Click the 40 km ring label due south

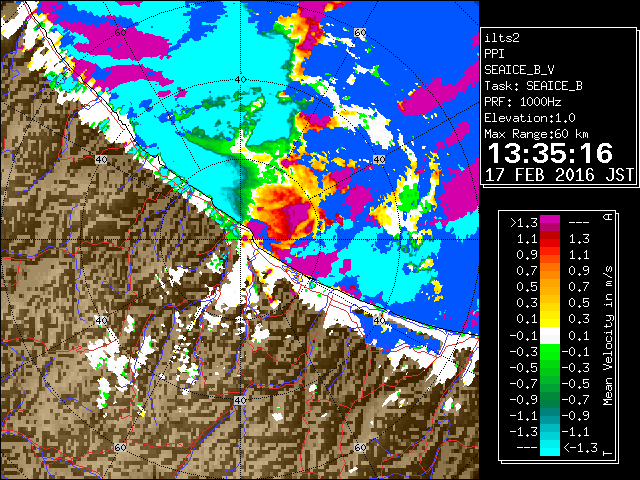click(240, 400)
